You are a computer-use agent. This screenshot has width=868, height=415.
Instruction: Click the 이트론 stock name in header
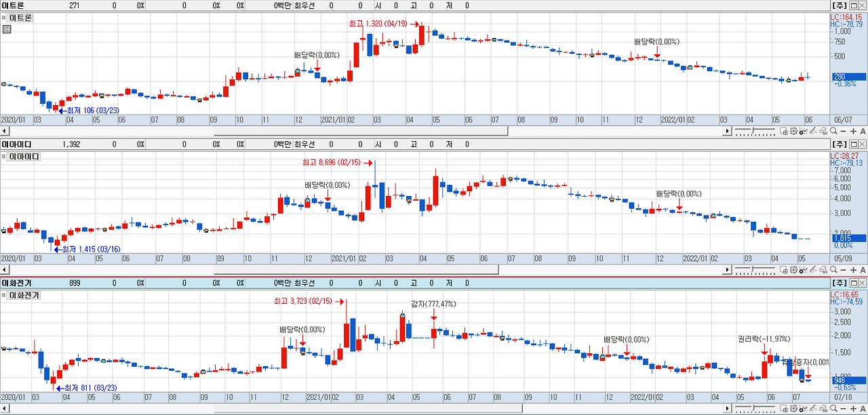click(x=14, y=5)
